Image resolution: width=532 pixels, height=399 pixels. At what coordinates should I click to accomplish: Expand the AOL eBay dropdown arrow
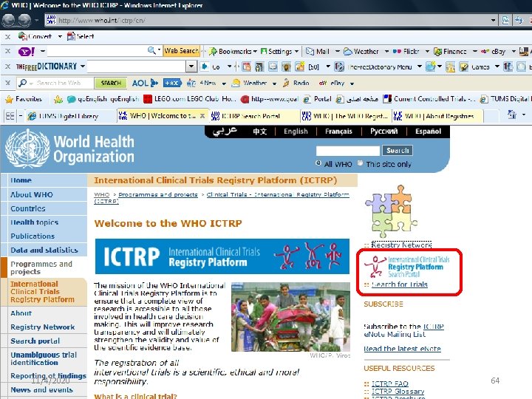tap(352, 83)
